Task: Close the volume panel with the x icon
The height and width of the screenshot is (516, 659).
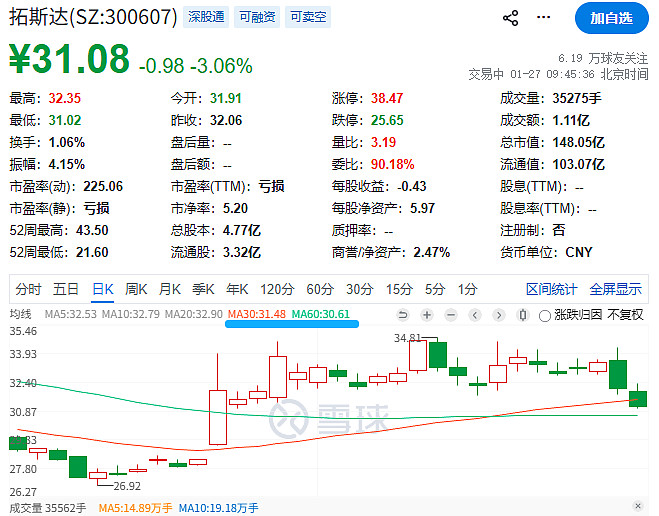Action: 638,505
